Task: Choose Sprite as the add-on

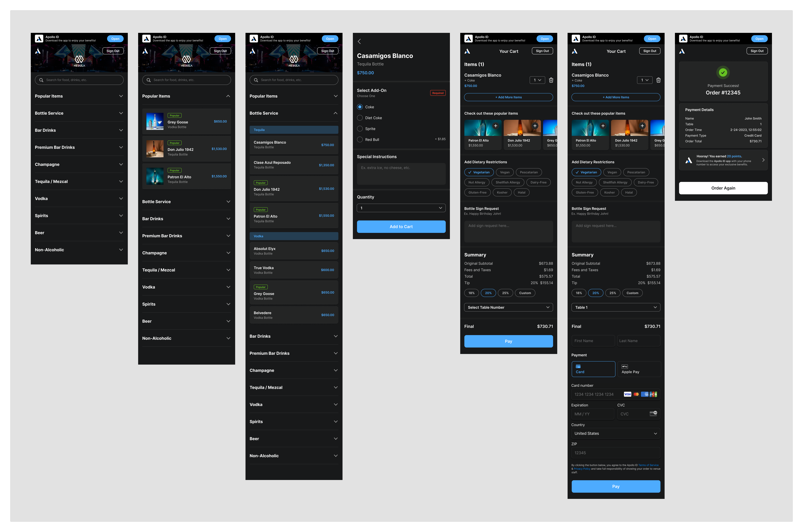Action: tap(360, 129)
